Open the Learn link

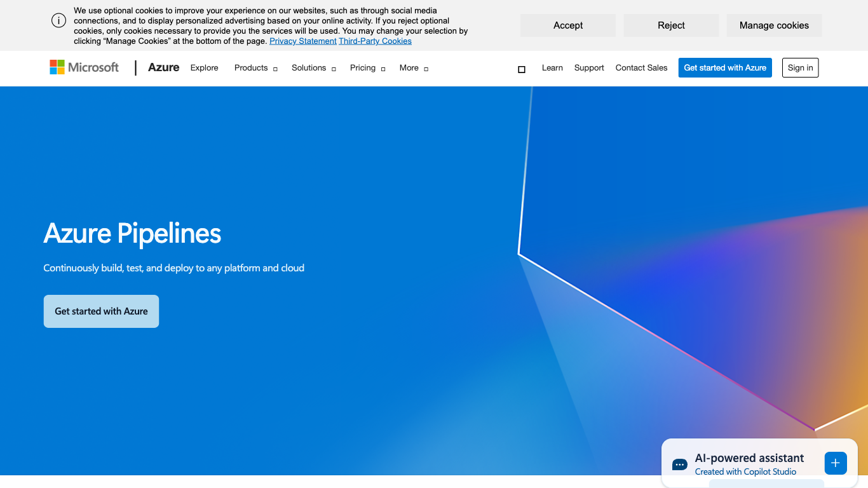(x=552, y=68)
